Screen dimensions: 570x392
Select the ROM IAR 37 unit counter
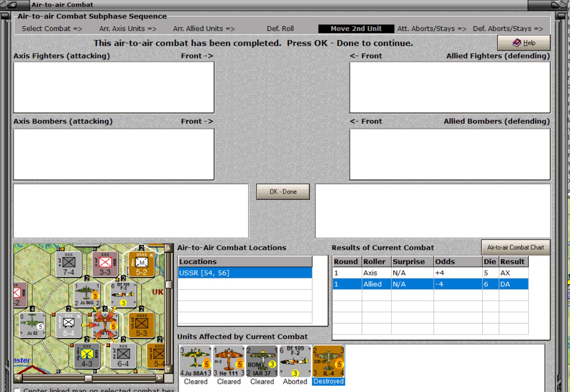pos(262,362)
